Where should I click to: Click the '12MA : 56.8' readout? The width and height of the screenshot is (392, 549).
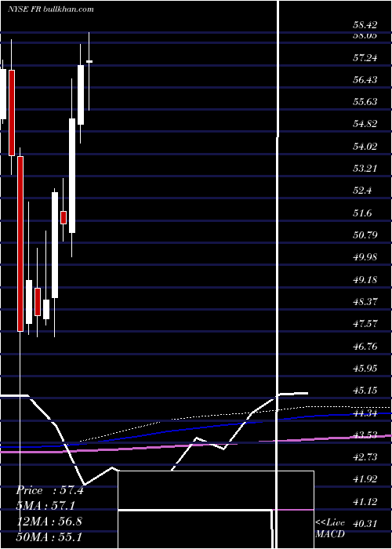49,522
